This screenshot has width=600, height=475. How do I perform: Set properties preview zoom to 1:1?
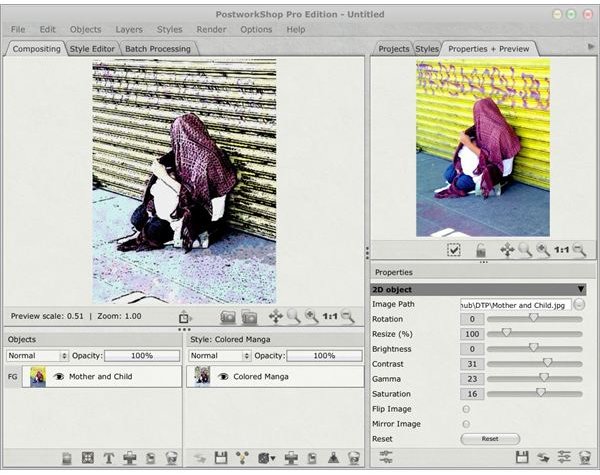pos(561,250)
